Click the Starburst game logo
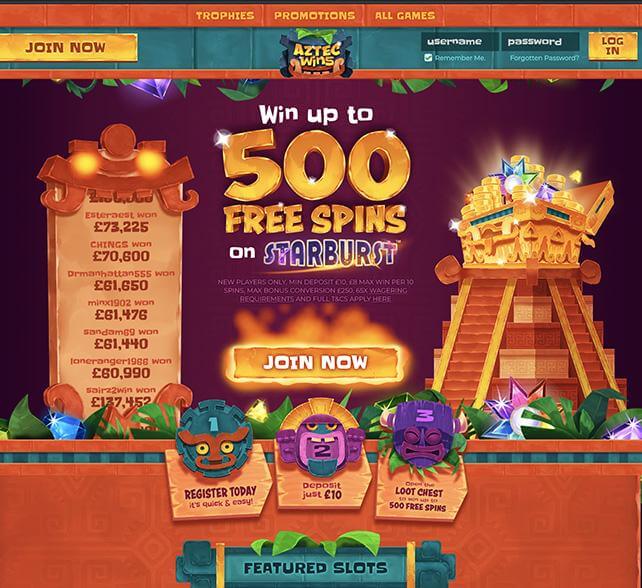The height and width of the screenshot is (588, 642). tap(331, 254)
